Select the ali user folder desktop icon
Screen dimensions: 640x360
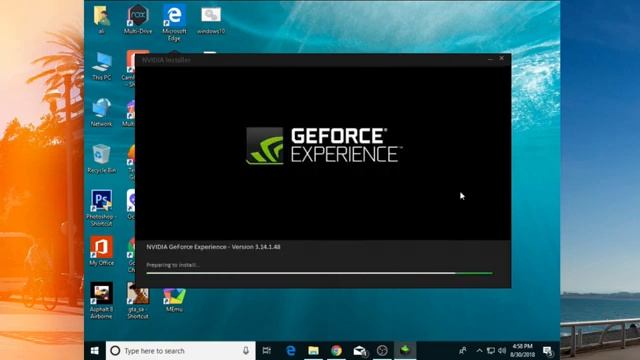coord(101,20)
